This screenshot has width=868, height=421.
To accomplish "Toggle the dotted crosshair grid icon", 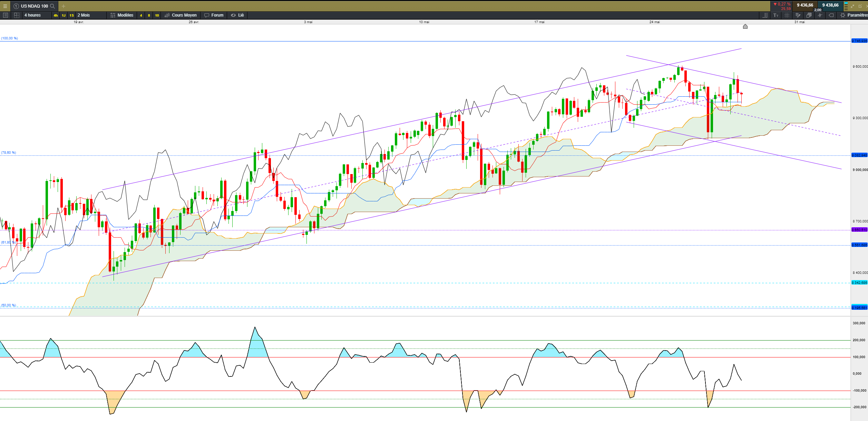I will pos(787,15).
